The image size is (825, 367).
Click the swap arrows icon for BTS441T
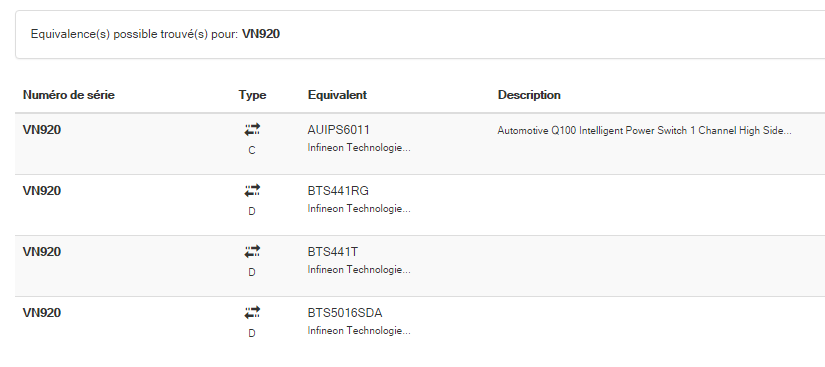click(x=252, y=251)
